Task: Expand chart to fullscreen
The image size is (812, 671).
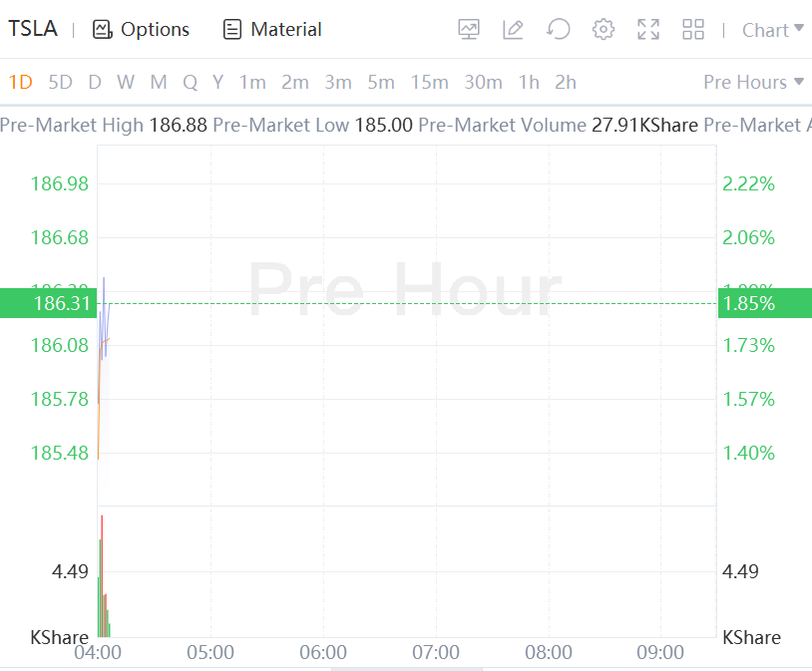Action: [x=648, y=30]
